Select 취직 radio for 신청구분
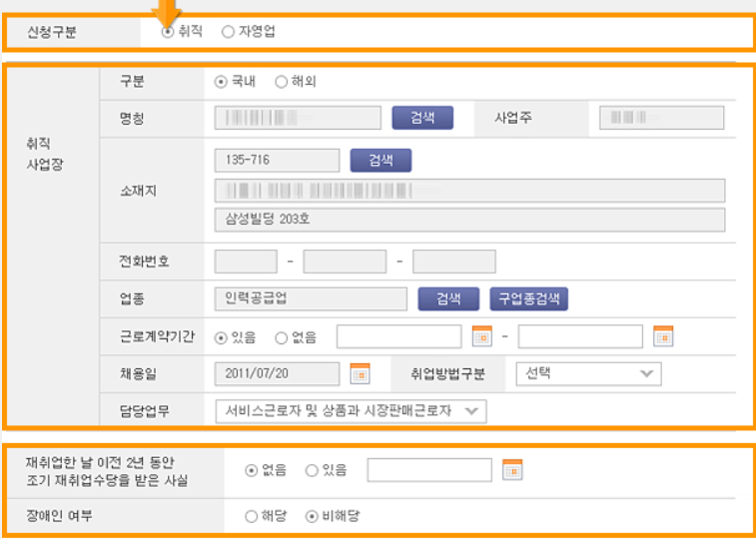756x539 pixels. tap(168, 32)
